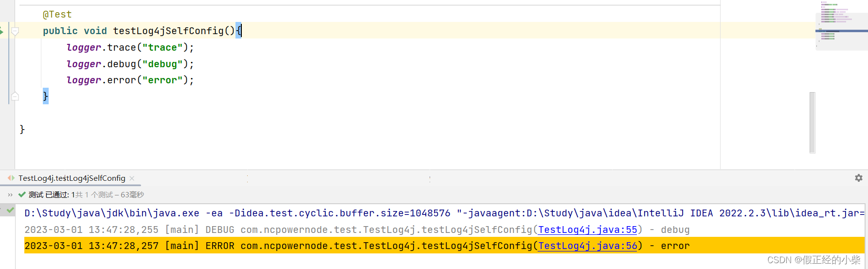Run test via green gutter arrow
This screenshot has height=269, width=868.
tap(1, 31)
